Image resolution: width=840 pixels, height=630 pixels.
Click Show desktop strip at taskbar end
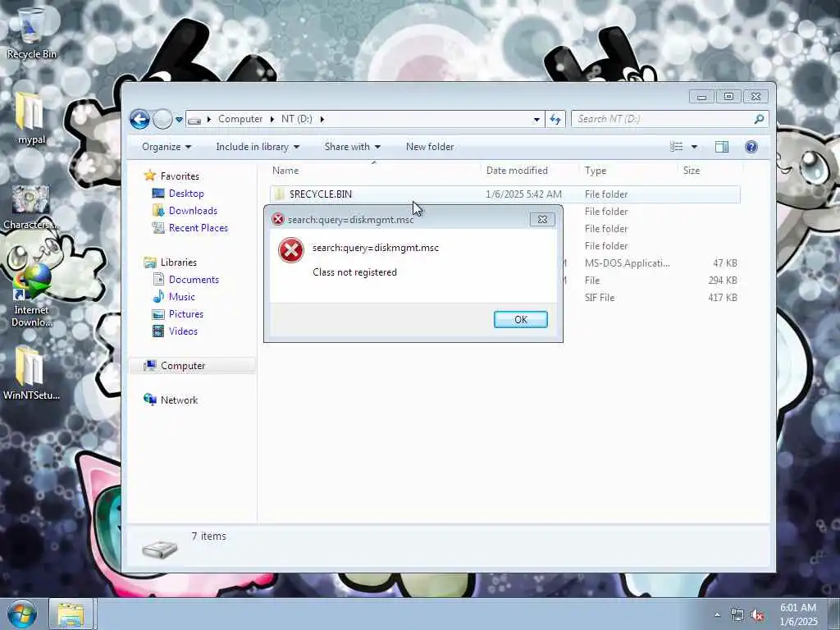click(834, 614)
